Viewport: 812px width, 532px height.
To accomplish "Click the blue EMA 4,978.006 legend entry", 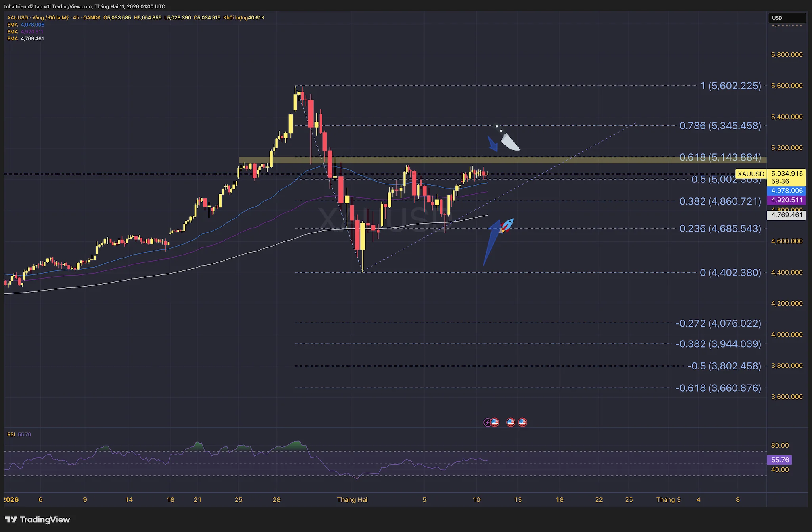I will (x=26, y=25).
